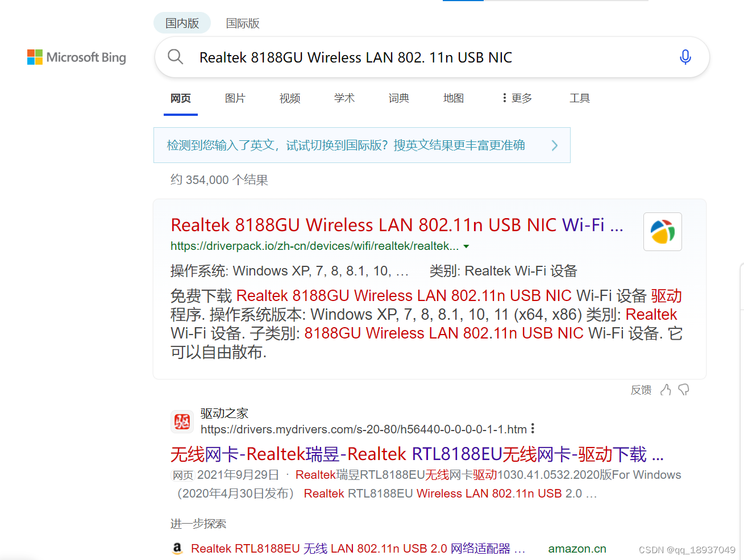
Task: Click the Microsoft Bing logo
Action: [77, 57]
